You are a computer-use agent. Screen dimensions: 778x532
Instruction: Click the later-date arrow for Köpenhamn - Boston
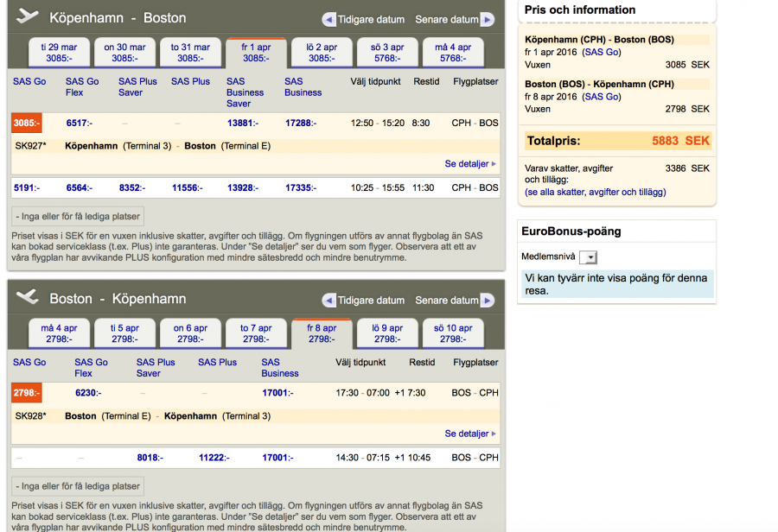[x=488, y=20]
